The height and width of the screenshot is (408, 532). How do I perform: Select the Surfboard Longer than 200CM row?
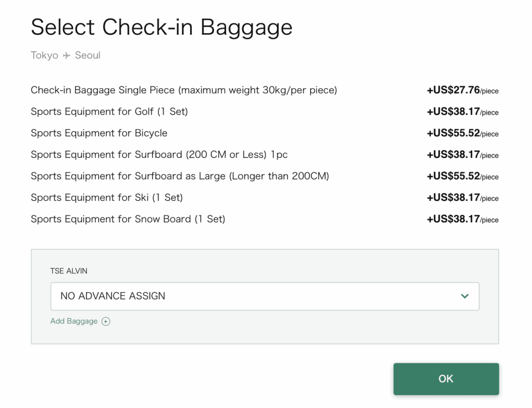[x=180, y=176]
